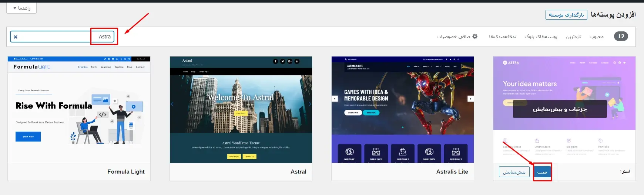Switch to the تازه‌ترین tab

tap(574, 36)
